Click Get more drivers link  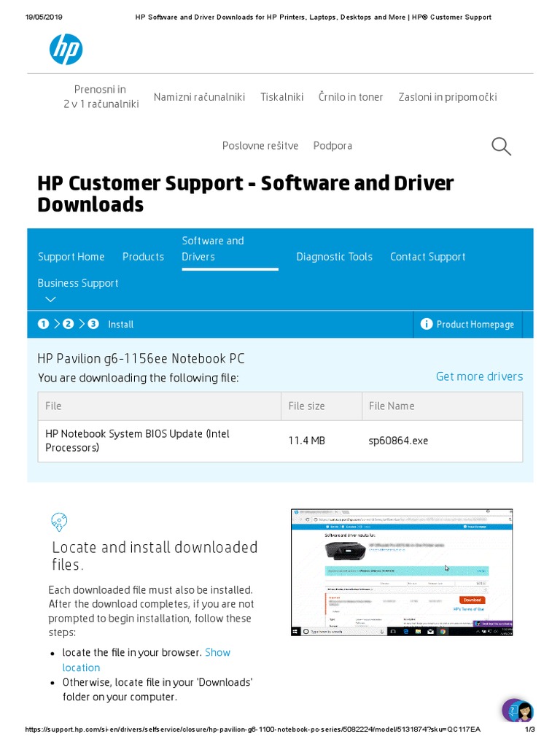(x=479, y=376)
